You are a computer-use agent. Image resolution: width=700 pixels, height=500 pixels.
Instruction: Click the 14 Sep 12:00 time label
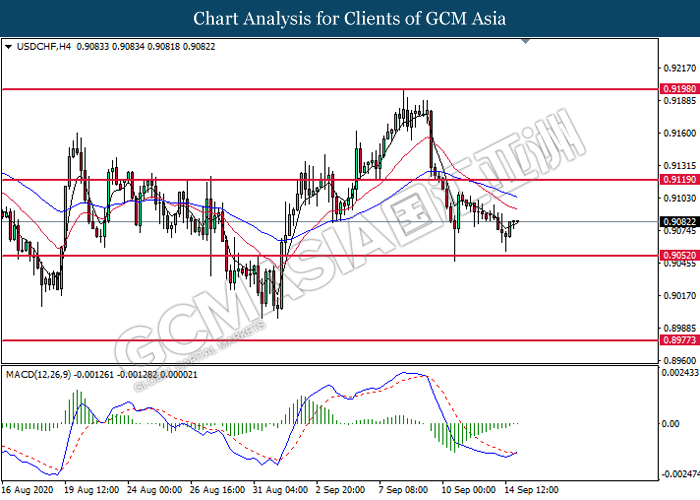pos(531,490)
